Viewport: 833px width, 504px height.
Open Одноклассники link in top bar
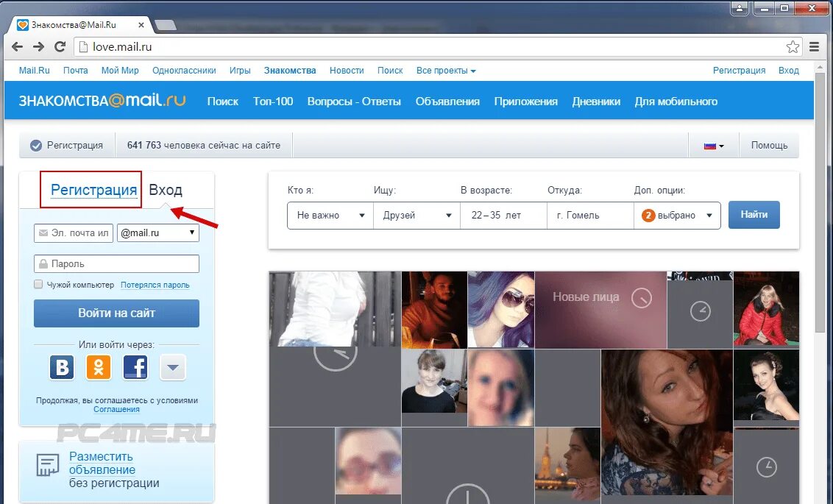185,71
